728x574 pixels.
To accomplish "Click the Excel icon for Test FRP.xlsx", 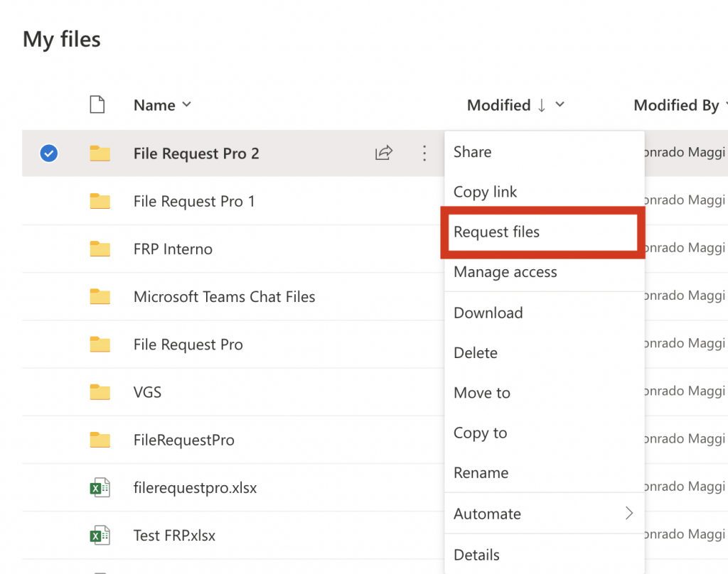I will coord(100,535).
